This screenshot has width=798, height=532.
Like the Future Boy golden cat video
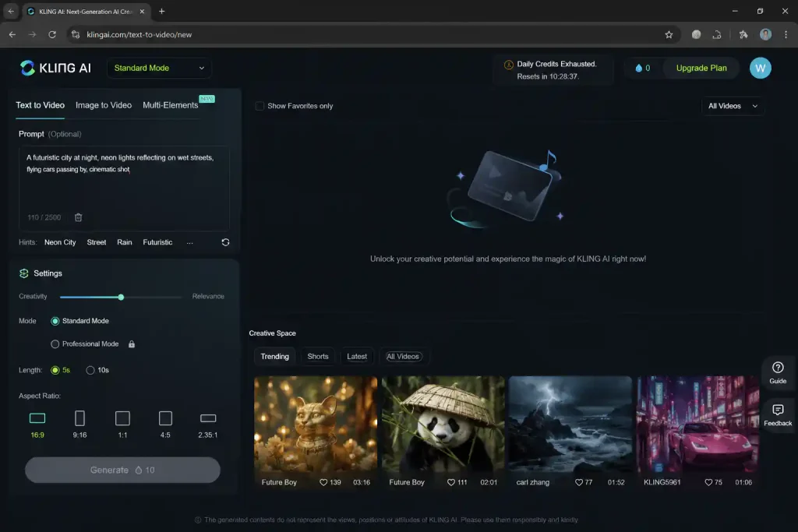323,482
